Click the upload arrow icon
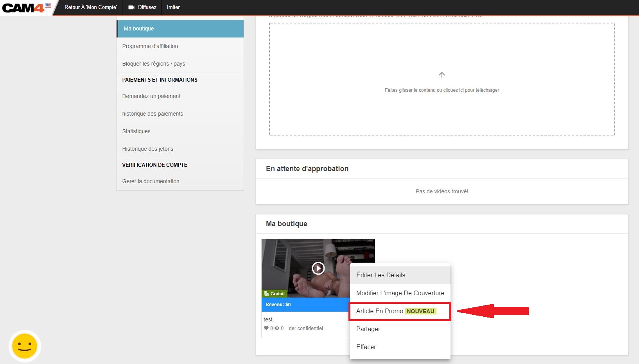The image size is (639, 364). click(x=442, y=75)
